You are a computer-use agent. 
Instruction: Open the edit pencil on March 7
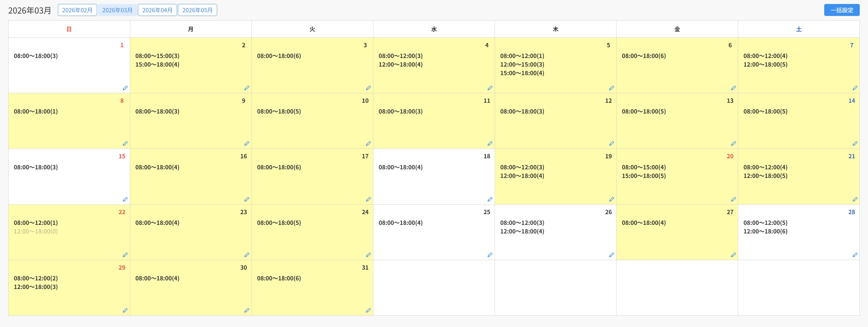click(x=855, y=88)
